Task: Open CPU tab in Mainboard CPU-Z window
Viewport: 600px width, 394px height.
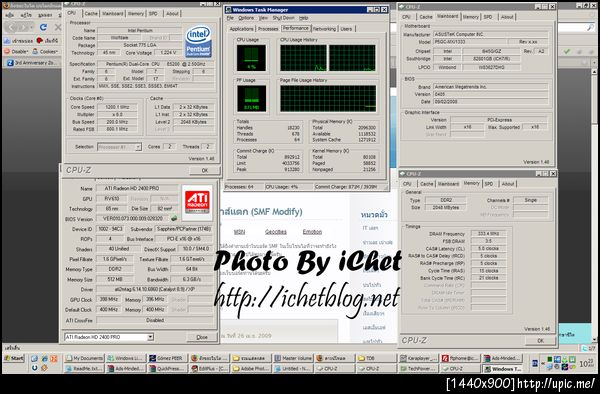Action: click(407, 17)
